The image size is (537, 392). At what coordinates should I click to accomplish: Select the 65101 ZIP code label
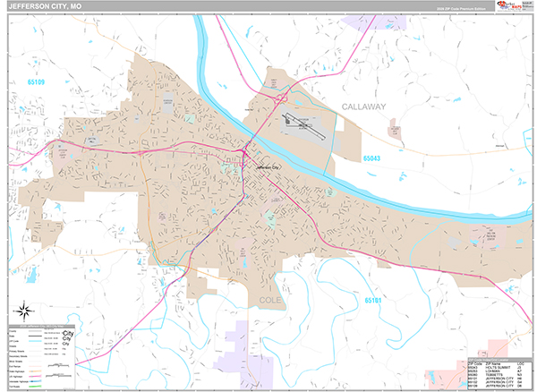point(374,302)
